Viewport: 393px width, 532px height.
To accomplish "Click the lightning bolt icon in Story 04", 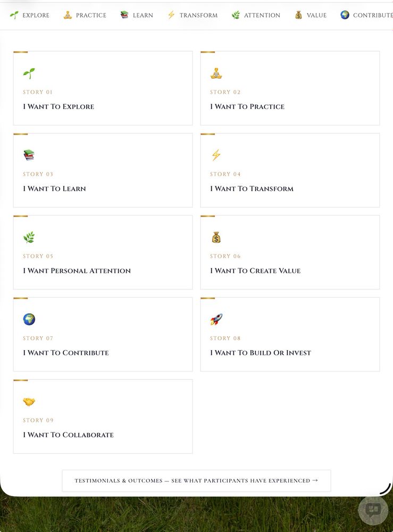I will pyautogui.click(x=216, y=155).
